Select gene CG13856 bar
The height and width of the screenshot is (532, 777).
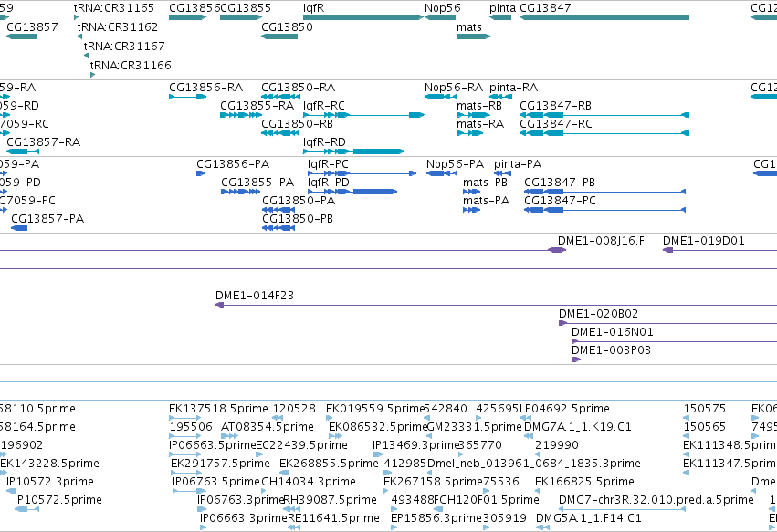pos(187,17)
